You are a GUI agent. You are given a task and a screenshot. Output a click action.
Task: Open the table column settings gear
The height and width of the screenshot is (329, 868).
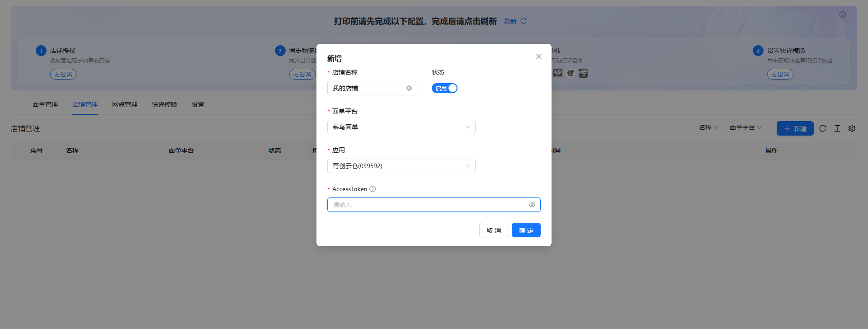(852, 128)
